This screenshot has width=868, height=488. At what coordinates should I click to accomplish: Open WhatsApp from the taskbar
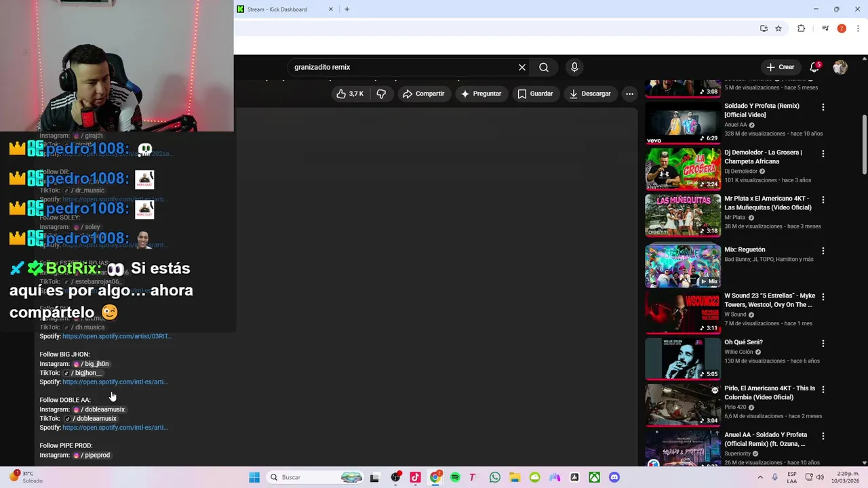point(495,477)
